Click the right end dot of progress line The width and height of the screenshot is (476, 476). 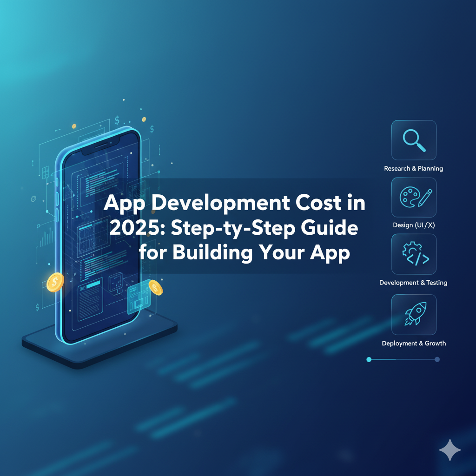pyautogui.click(x=436, y=359)
